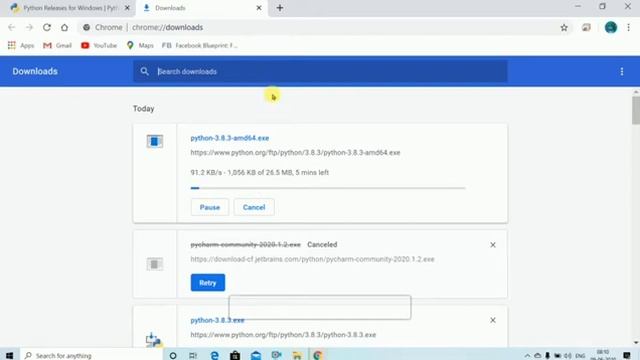Viewport: 640px width, 360px height.
Task: Open the Maps bookmark
Action: 140,45
